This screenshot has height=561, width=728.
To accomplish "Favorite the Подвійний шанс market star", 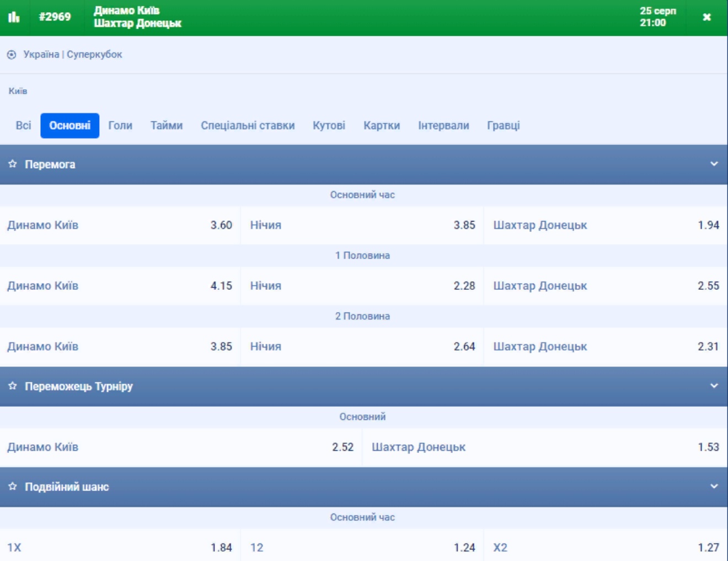I will pos(13,487).
